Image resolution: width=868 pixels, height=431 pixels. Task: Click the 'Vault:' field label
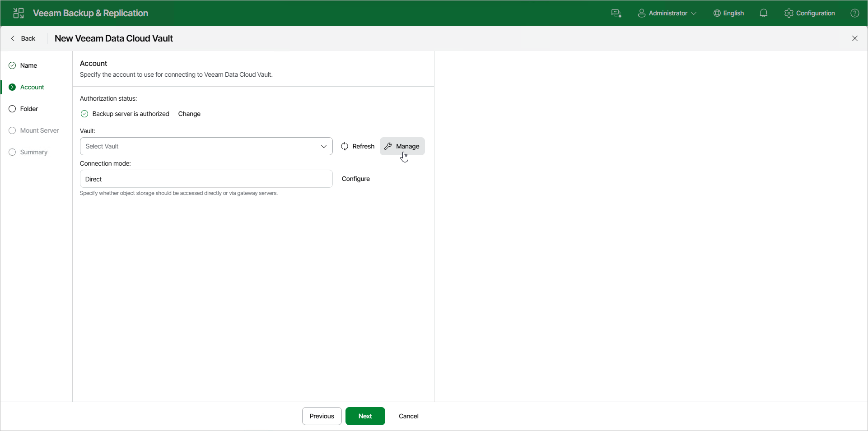point(88,131)
